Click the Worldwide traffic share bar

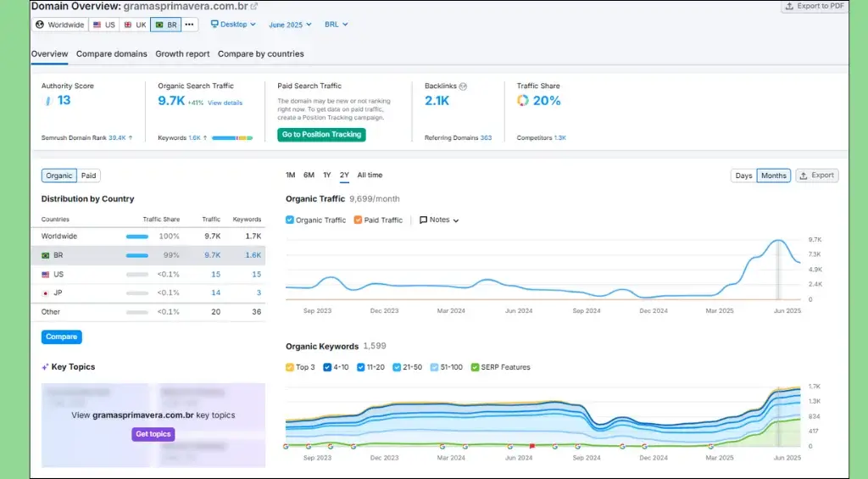pyautogui.click(x=136, y=237)
